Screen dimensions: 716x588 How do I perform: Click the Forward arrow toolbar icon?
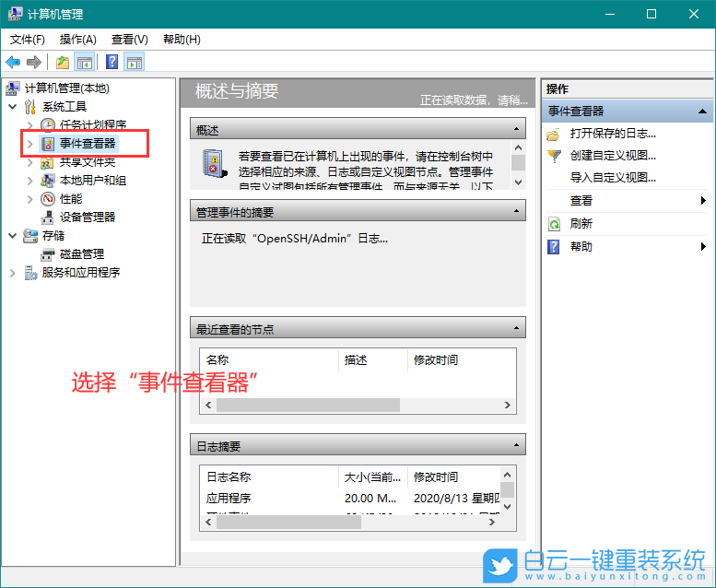(34, 62)
